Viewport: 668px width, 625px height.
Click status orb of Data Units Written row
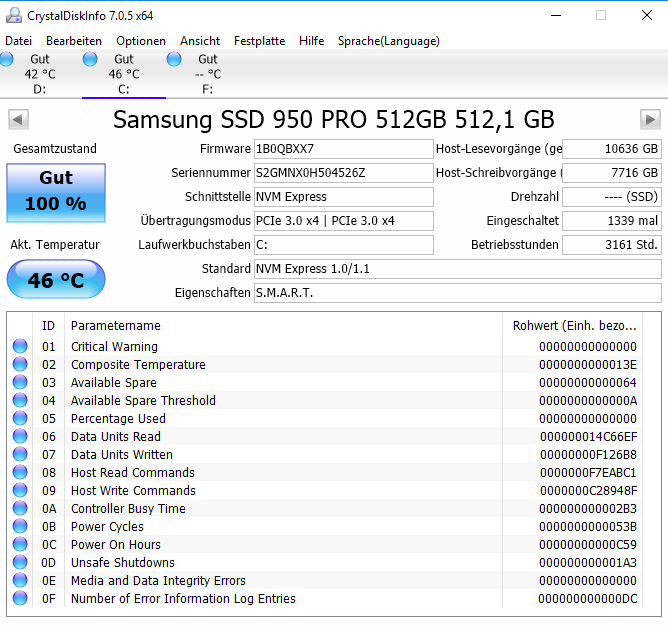[20, 454]
